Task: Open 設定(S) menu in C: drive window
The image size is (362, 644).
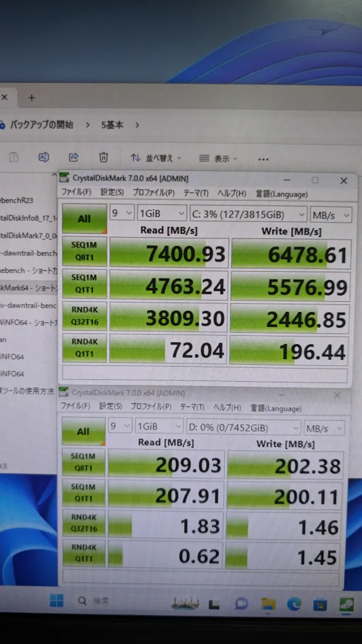Action: pos(112,192)
